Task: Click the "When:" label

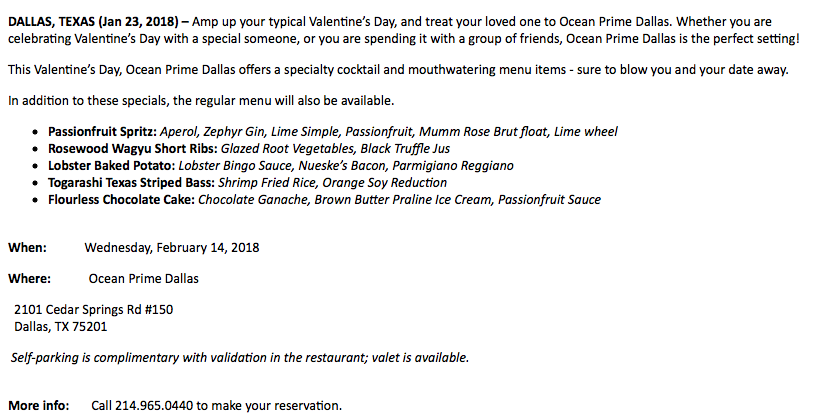Action: tap(27, 248)
